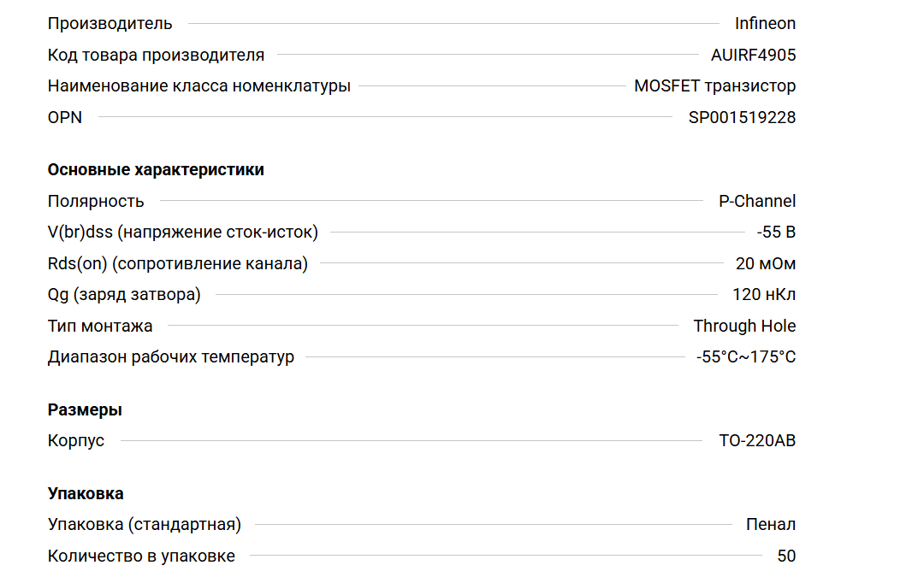This screenshot has width=924, height=583.
Task: Click Код товара производителя label
Action: coord(156,56)
